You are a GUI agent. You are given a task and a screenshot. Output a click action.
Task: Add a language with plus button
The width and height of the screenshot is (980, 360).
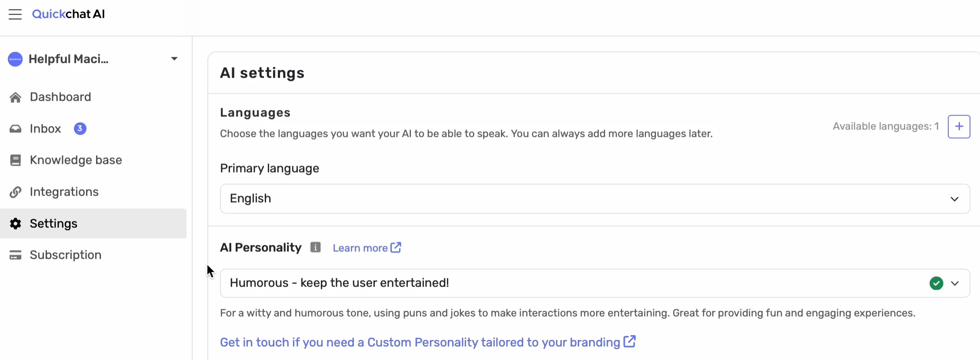click(959, 127)
